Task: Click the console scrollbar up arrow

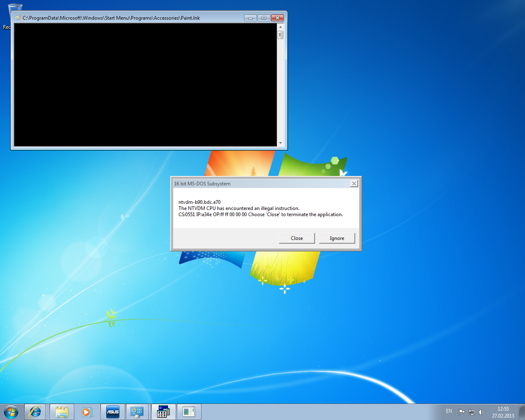Action: coord(281,27)
